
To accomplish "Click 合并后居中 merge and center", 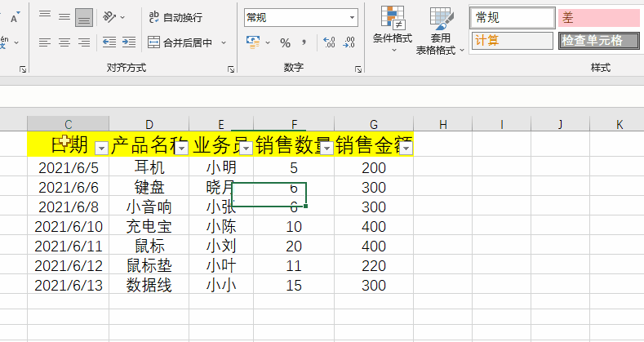I will pyautogui.click(x=180, y=42).
